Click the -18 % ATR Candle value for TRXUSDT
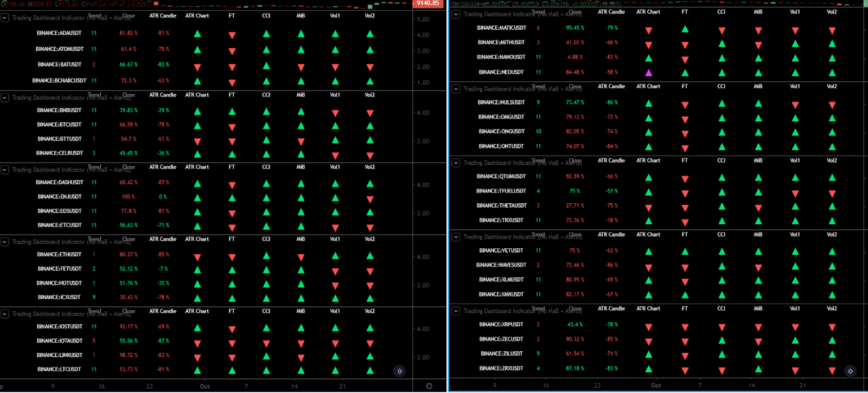Viewport: 868px width, 393px height. (x=611, y=220)
